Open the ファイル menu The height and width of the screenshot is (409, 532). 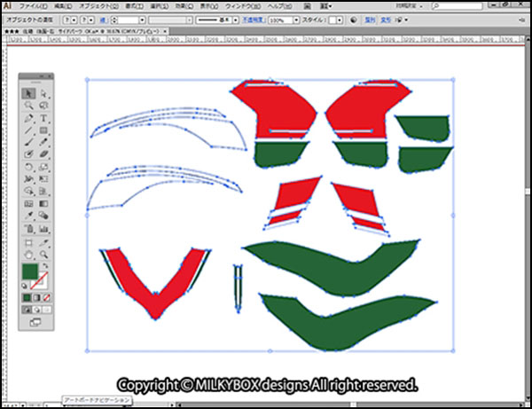[33, 6]
